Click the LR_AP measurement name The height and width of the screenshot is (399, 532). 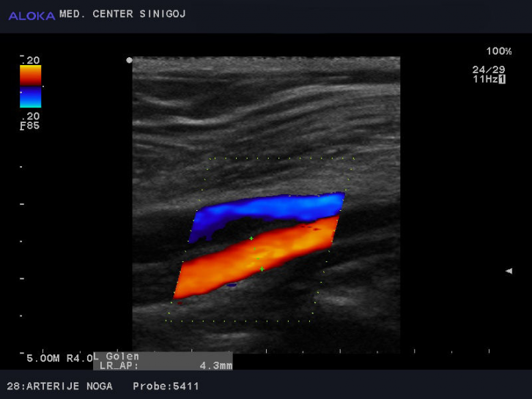[x=119, y=366]
